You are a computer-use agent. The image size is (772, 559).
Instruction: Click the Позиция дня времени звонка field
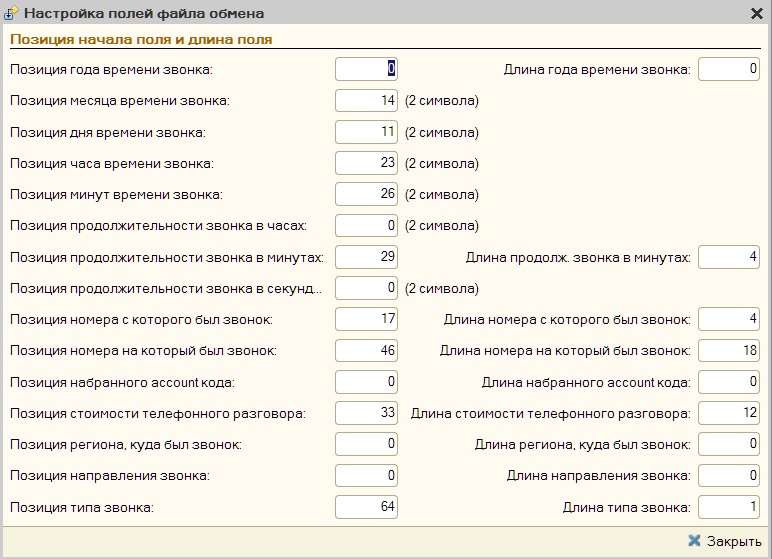pyautogui.click(x=366, y=132)
